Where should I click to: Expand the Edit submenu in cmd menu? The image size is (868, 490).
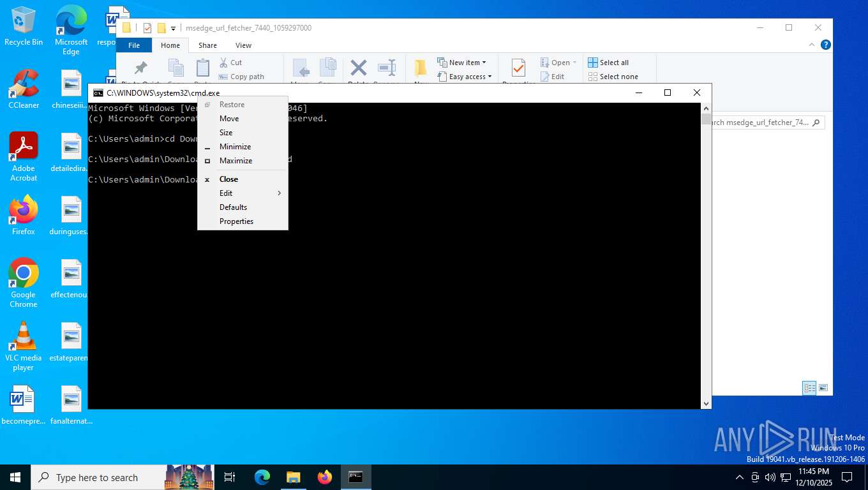(x=243, y=193)
